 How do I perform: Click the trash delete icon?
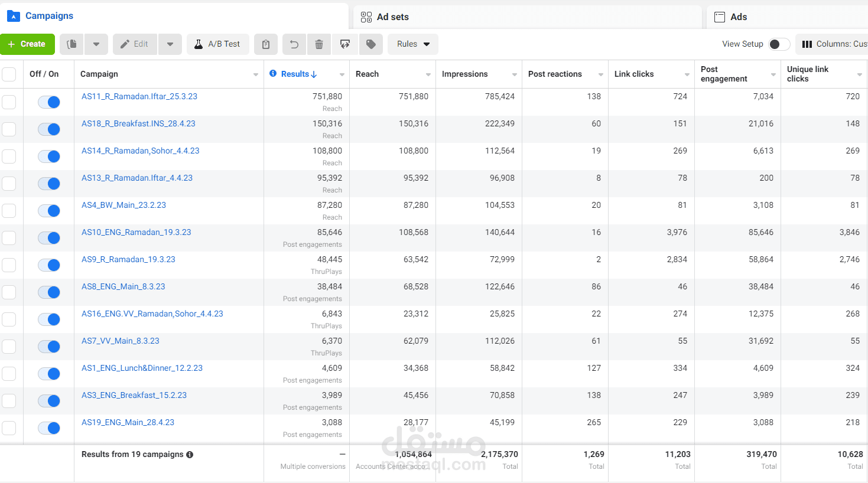click(x=319, y=44)
